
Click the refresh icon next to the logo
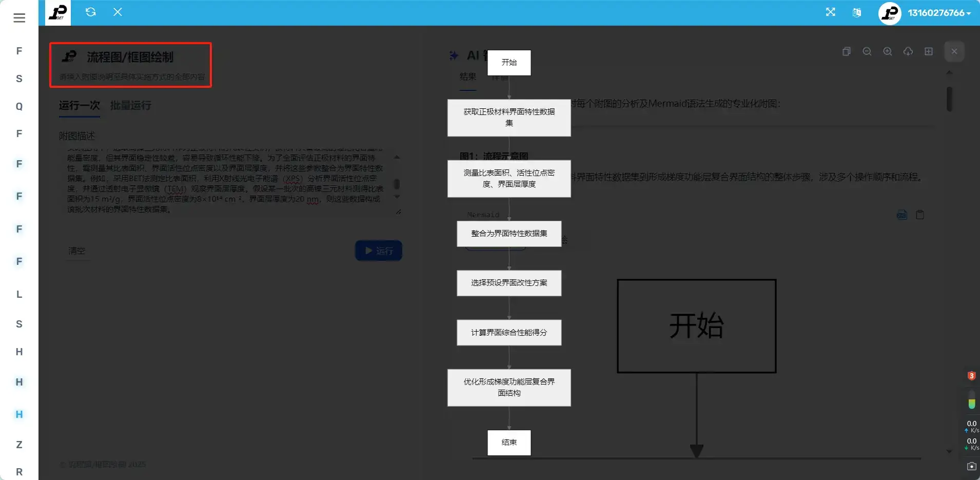[91, 12]
